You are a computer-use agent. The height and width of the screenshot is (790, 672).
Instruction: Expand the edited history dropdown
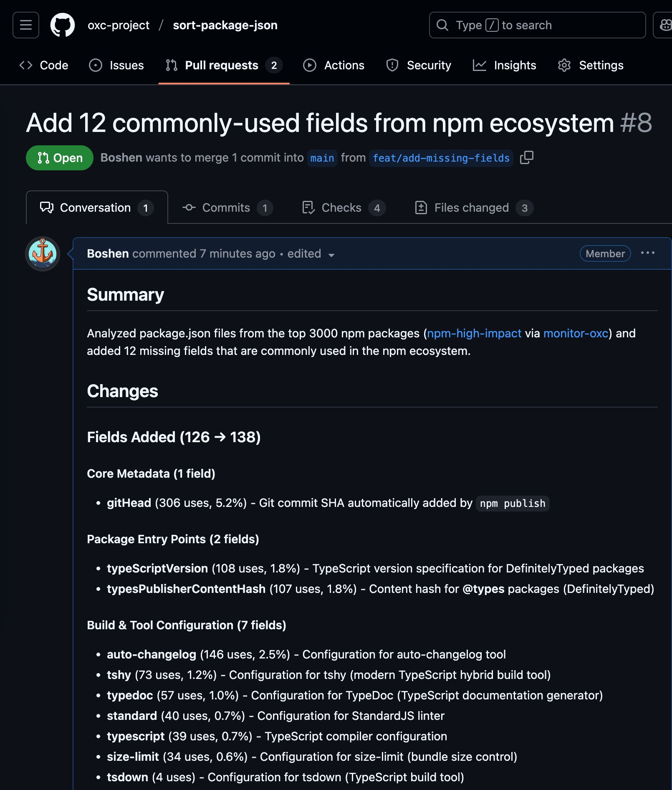point(311,254)
